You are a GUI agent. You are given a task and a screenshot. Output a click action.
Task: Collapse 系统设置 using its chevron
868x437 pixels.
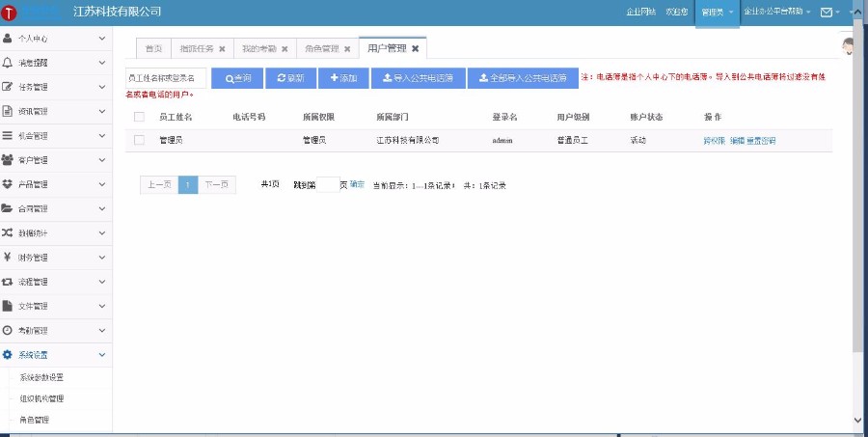point(102,354)
